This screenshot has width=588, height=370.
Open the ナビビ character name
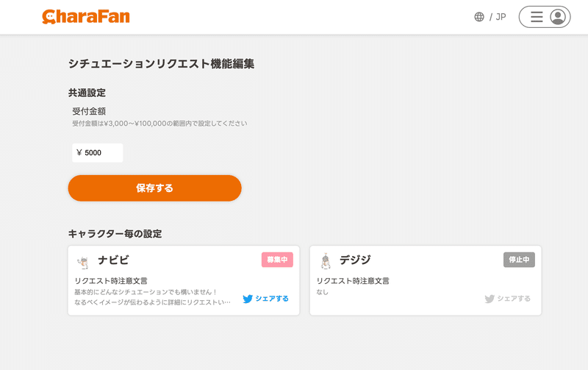[x=113, y=260]
